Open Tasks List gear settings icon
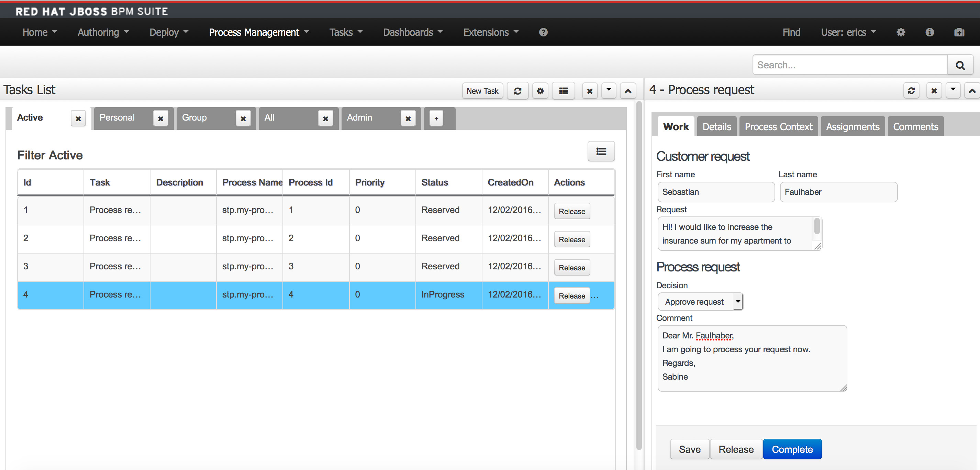 click(540, 91)
